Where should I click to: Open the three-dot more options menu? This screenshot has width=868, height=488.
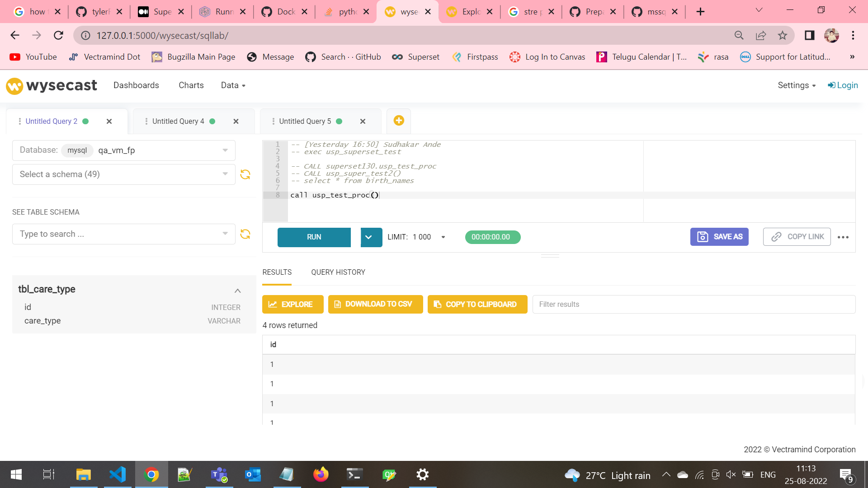pyautogui.click(x=843, y=237)
